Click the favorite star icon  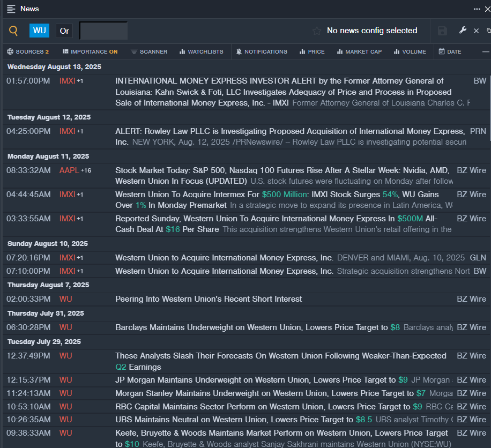[x=317, y=31]
